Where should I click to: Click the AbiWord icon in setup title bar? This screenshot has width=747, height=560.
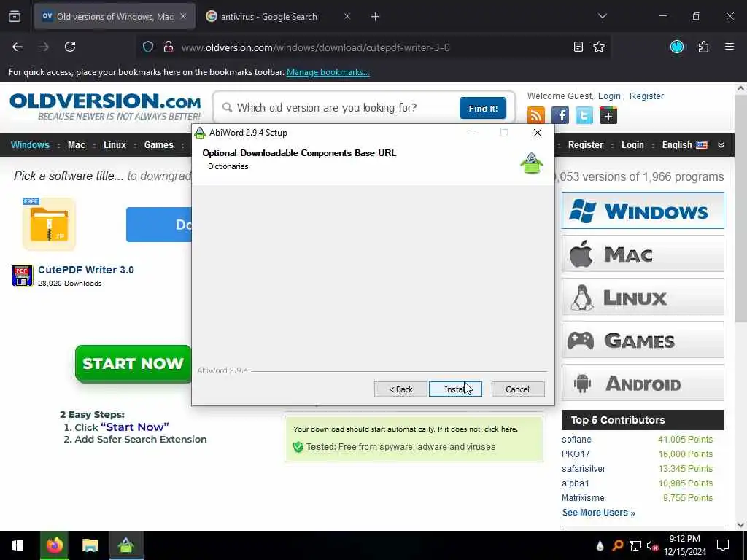[200, 133]
